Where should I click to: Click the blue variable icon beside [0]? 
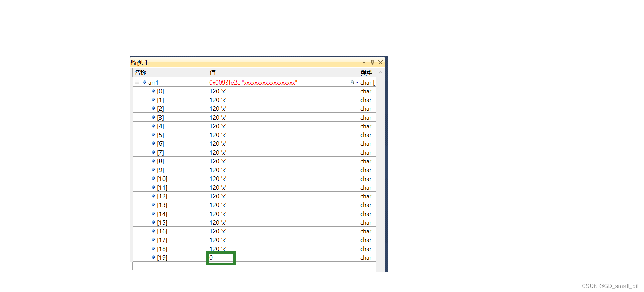point(153,91)
